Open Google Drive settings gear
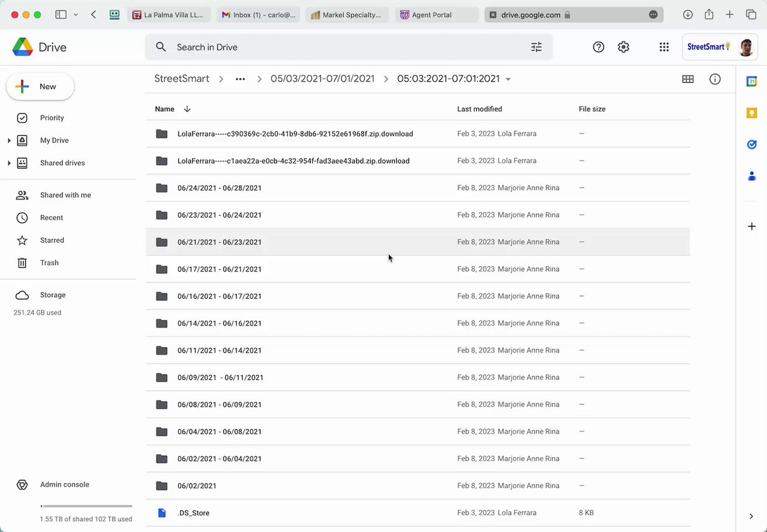 [x=623, y=47]
